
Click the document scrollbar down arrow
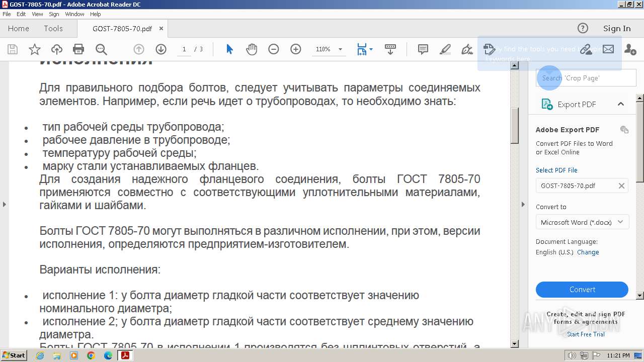click(x=515, y=344)
